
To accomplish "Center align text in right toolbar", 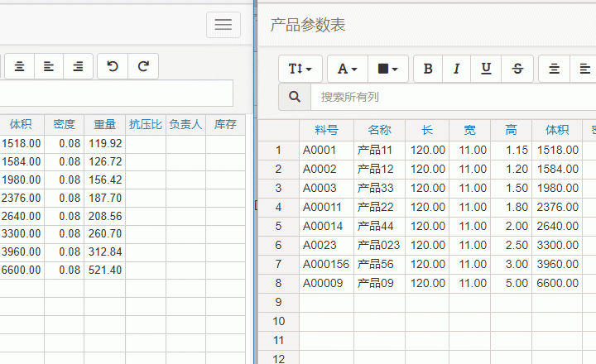I will click(x=555, y=69).
